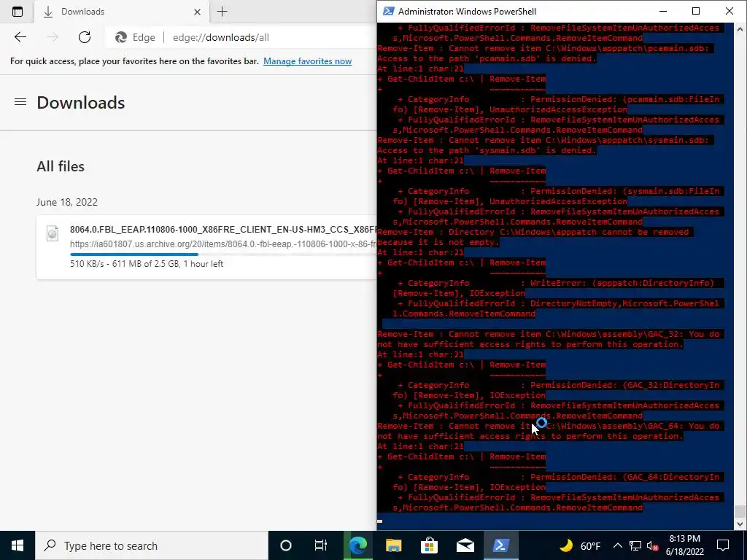Open Cortana from the taskbar
The image size is (747, 560).
coord(285,545)
